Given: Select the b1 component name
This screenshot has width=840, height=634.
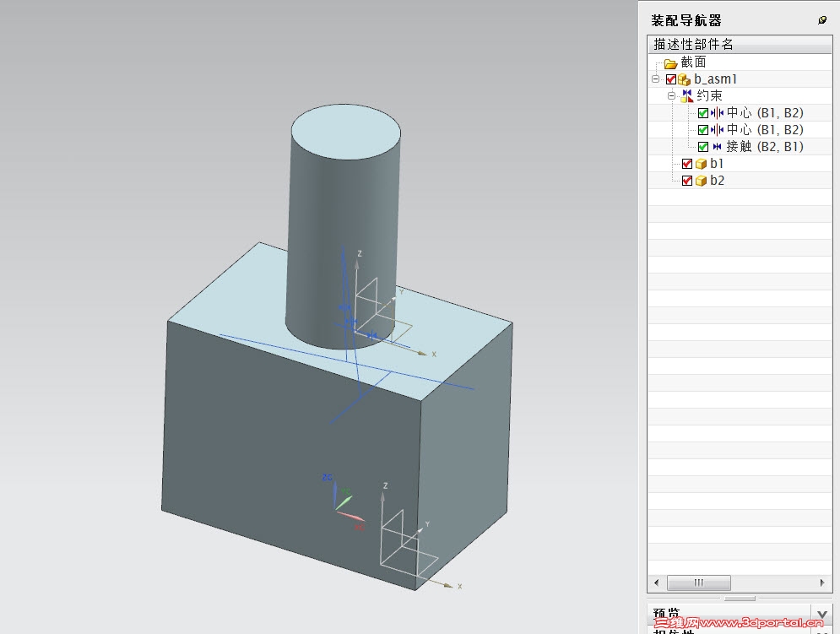Looking at the screenshot, I should pyautogui.click(x=717, y=164).
